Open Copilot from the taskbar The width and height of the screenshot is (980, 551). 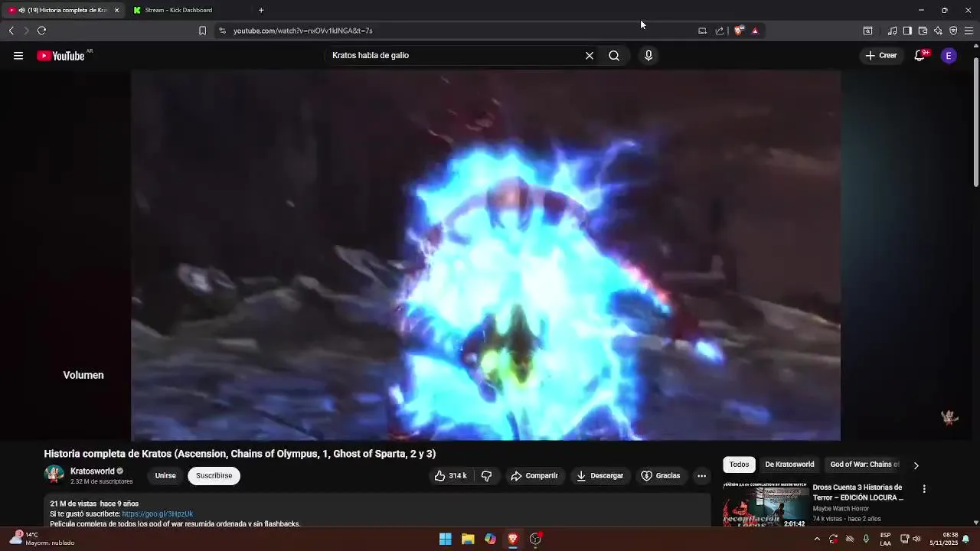pyautogui.click(x=490, y=539)
